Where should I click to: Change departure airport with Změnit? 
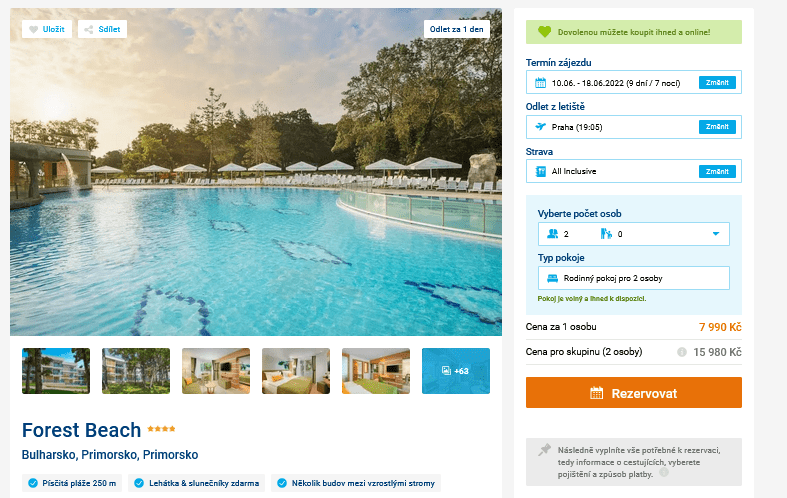(x=717, y=127)
